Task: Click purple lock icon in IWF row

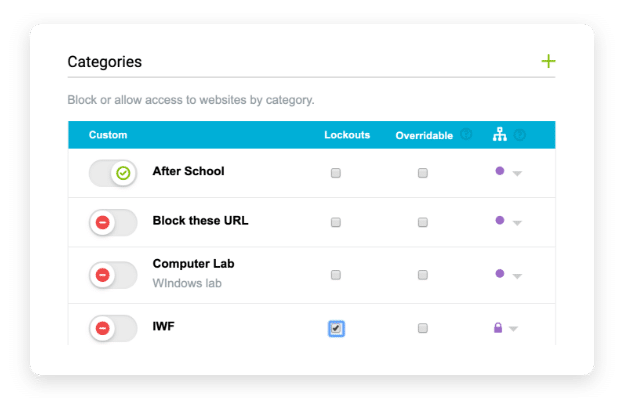Action: click(497, 327)
